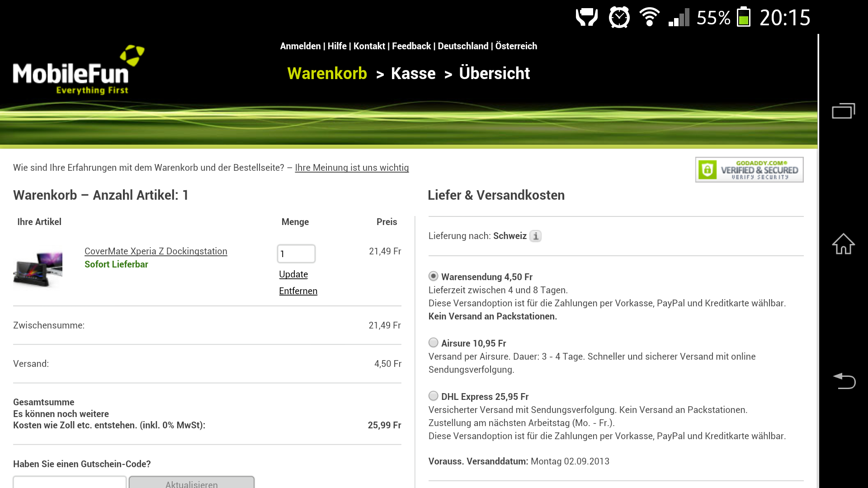Screen dimensions: 868x488
Task: Open the info icon next to Schweiz
Action: tap(535, 236)
